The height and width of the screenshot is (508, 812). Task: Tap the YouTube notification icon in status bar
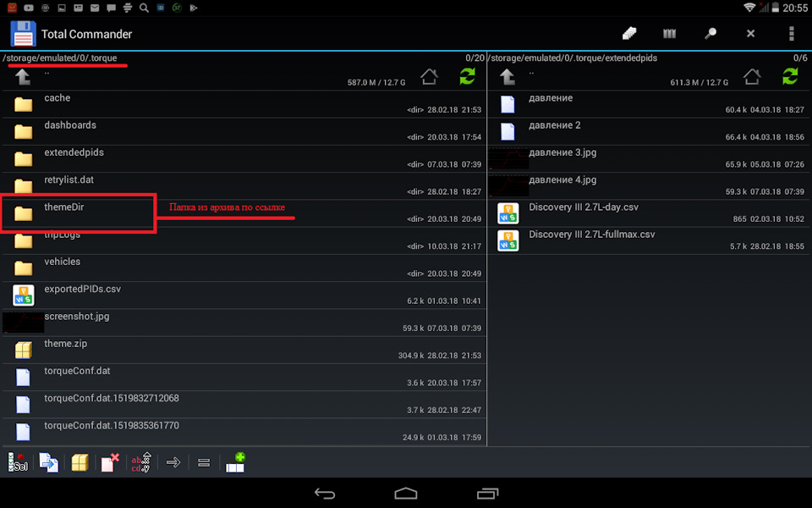29,8
